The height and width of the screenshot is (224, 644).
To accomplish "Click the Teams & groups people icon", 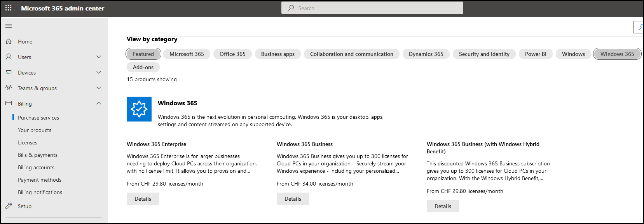I will (x=9, y=88).
